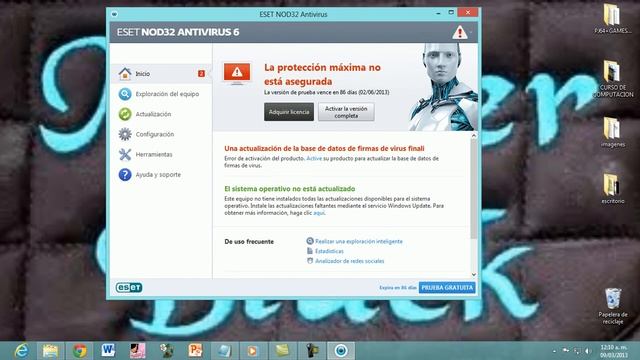
Task: Follow the Active link in activation error
Action: pyautogui.click(x=314, y=158)
